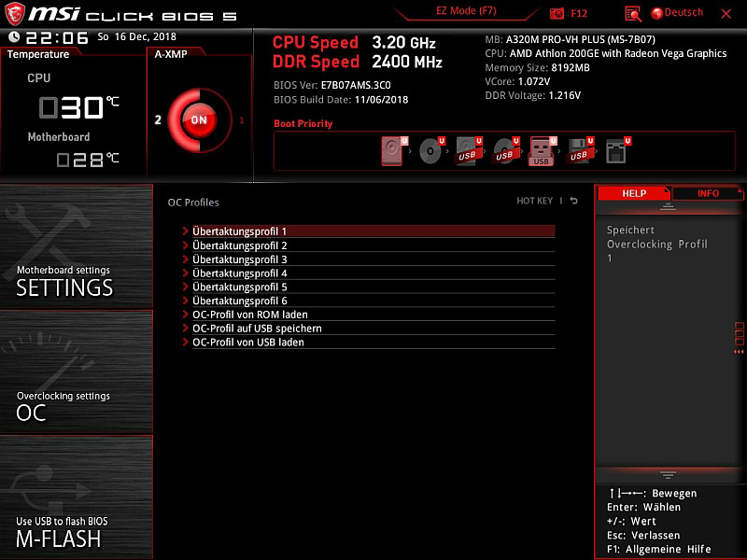Select the Übertaktungsprofil 2 label

[x=240, y=245]
